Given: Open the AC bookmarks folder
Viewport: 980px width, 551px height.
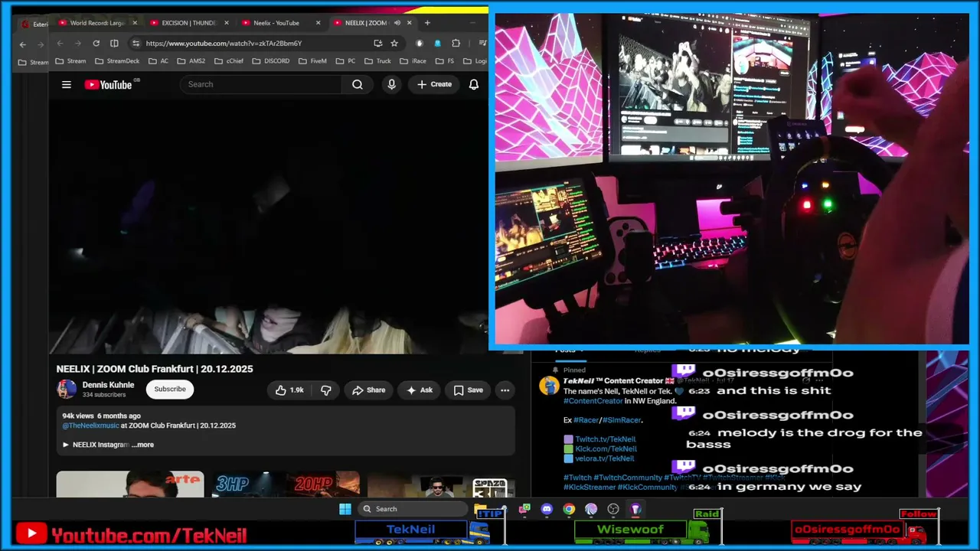Looking at the screenshot, I should click(158, 61).
